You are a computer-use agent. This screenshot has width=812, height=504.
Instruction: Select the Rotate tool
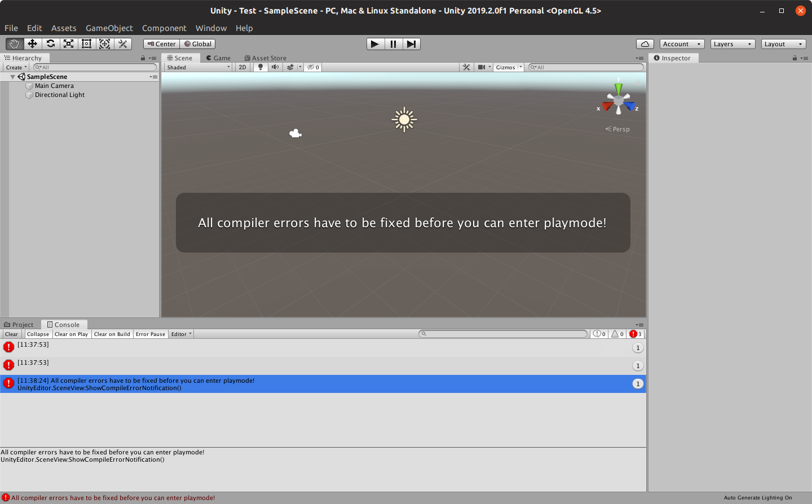[51, 44]
